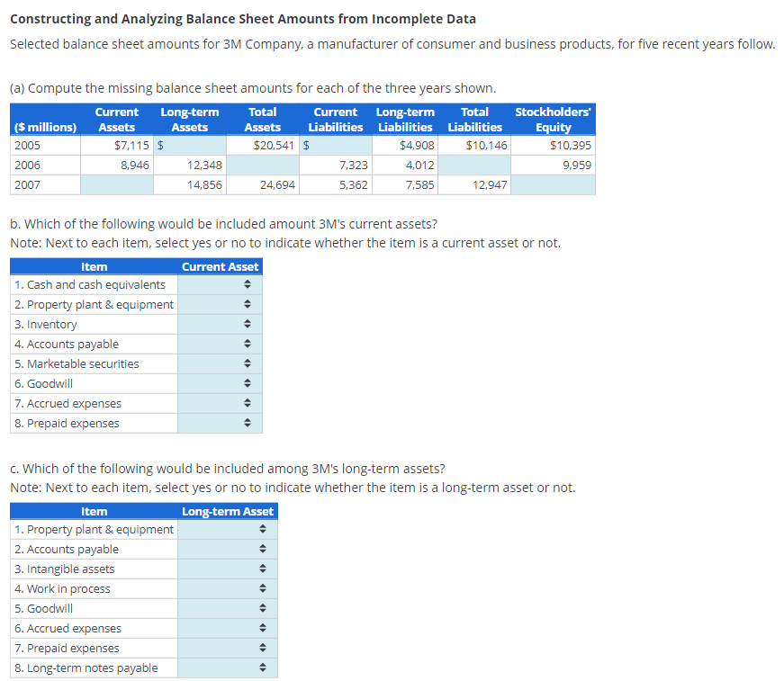The width and height of the screenshot is (784, 681).
Task: Click the Long-term Asset column header
Action: [228, 512]
